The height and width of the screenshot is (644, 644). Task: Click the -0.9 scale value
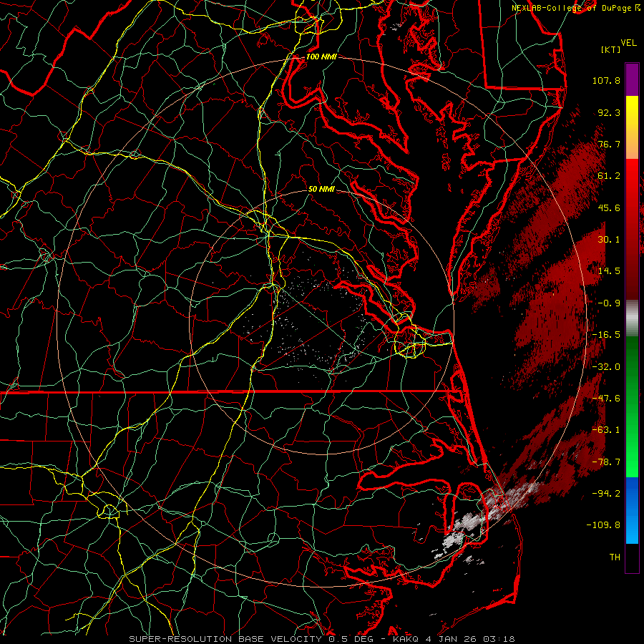coord(609,303)
